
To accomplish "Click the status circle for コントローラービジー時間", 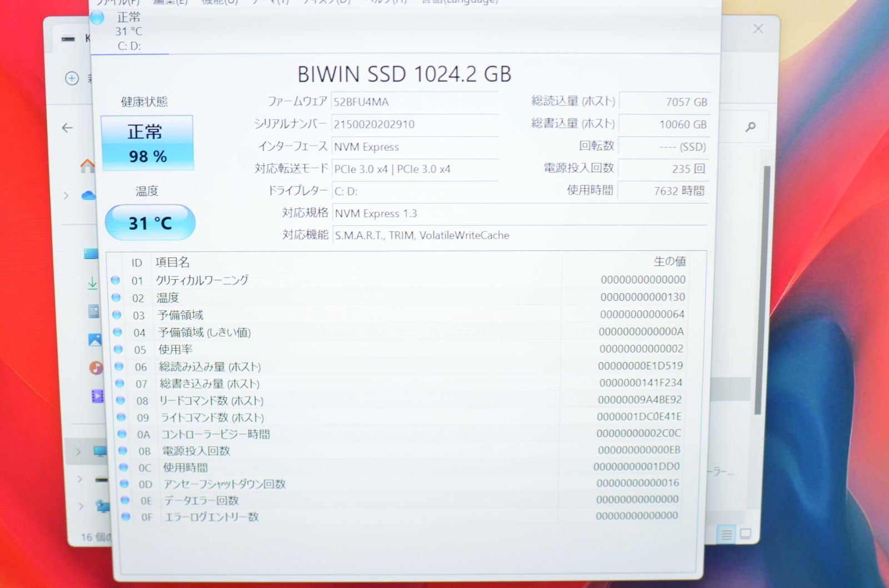I will [x=122, y=434].
